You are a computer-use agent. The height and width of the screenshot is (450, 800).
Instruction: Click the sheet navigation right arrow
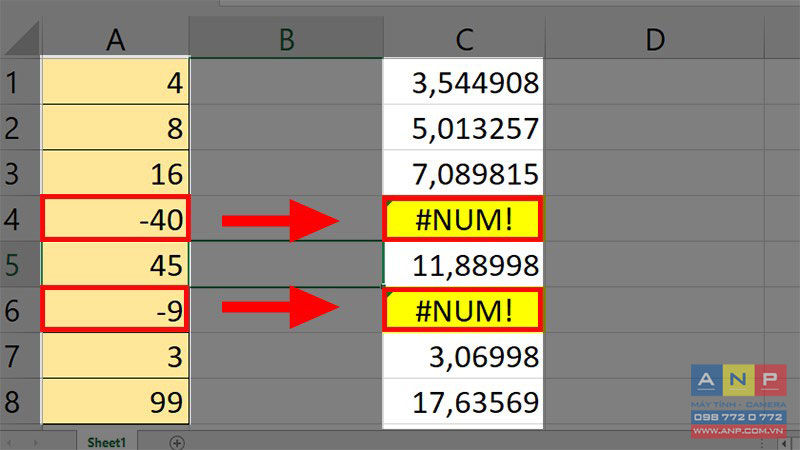pyautogui.click(x=35, y=443)
